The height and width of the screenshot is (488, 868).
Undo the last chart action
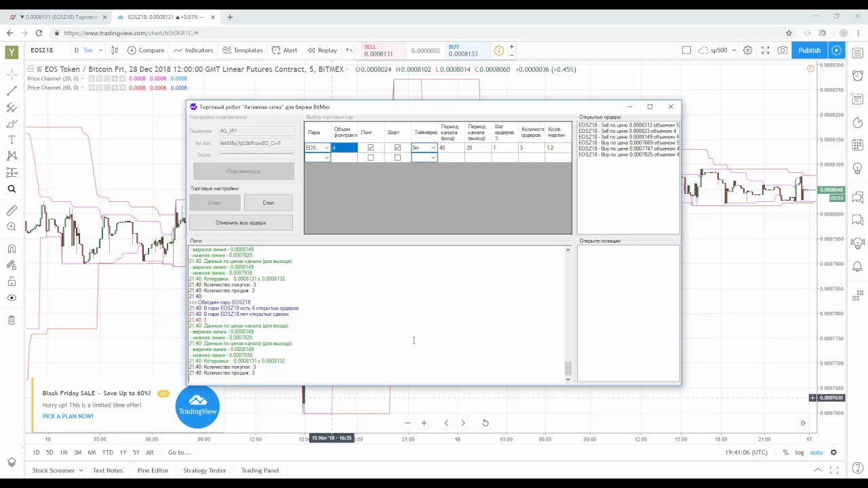click(x=349, y=50)
